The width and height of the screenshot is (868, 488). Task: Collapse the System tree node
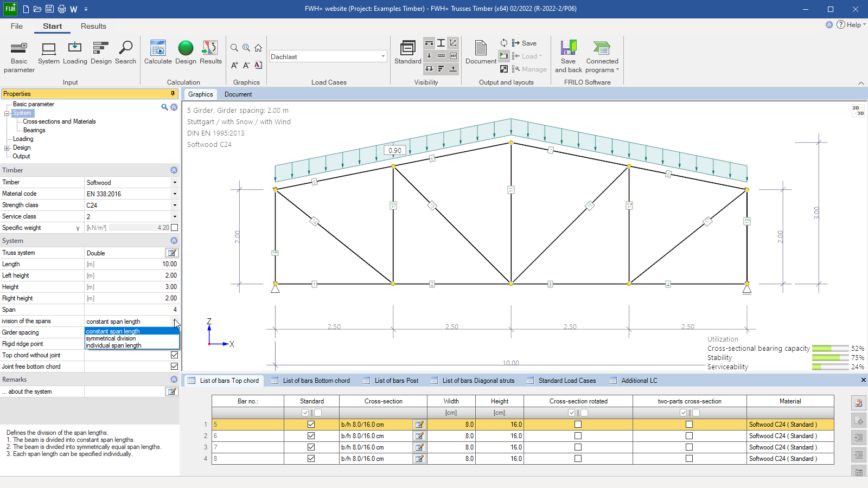click(x=7, y=113)
